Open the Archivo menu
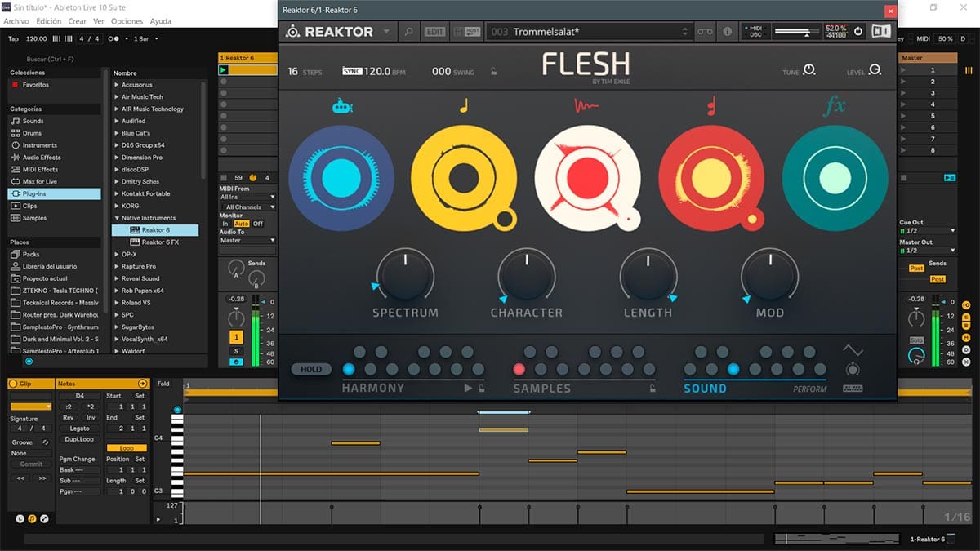The width and height of the screenshot is (980, 551). 16,21
